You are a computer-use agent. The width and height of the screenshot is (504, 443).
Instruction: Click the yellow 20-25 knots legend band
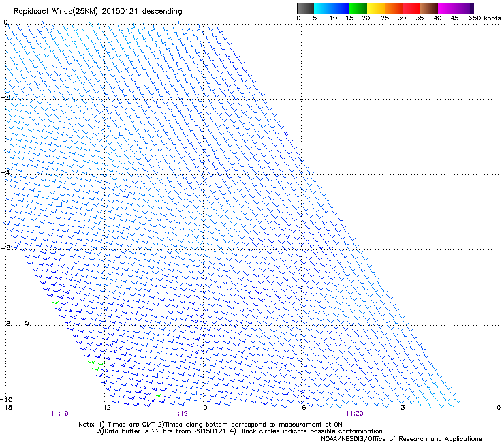pos(376,8)
